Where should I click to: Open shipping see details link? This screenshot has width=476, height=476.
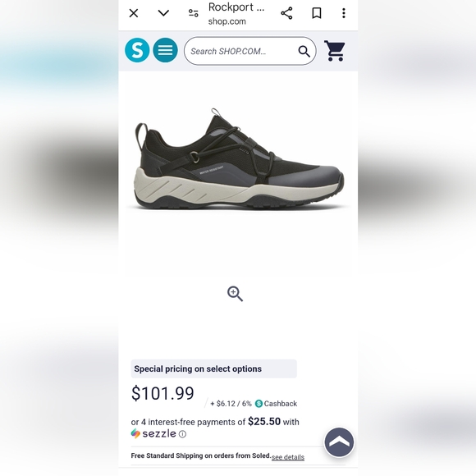coord(288,457)
